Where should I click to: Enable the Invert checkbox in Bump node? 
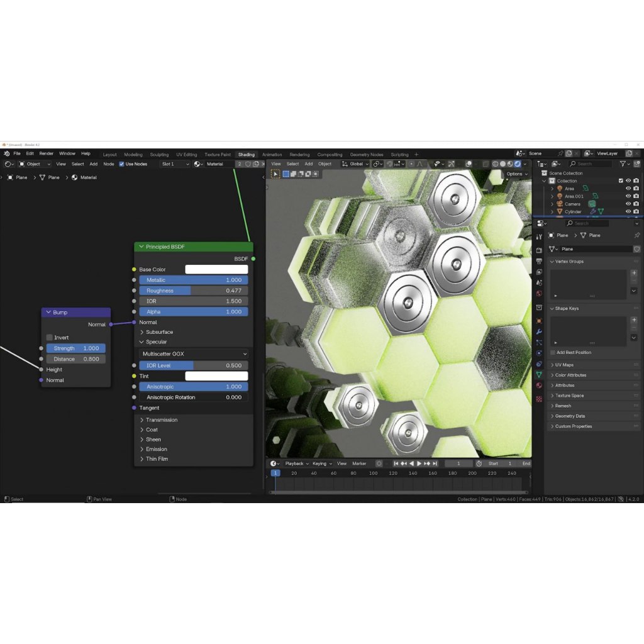pos(50,338)
